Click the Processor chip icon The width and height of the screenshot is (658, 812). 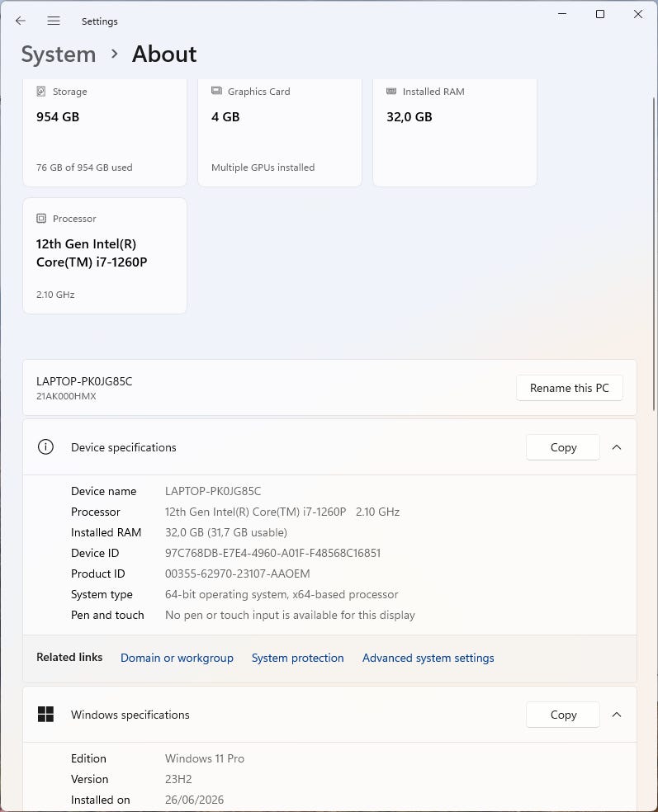pyautogui.click(x=41, y=219)
